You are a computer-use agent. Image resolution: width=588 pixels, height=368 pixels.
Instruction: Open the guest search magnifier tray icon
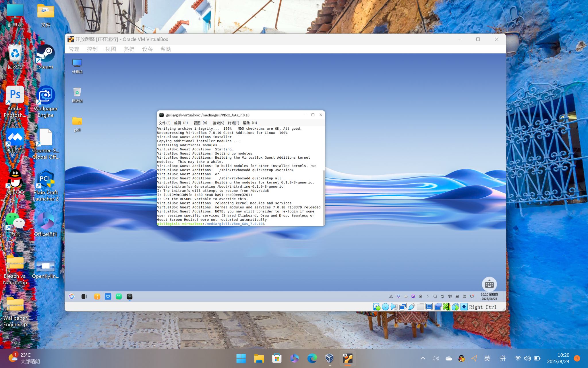(x=435, y=296)
